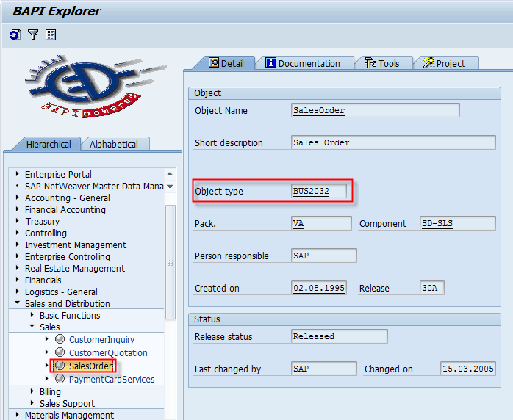The width and height of the screenshot is (513, 420).
Task: Select the SalesOrder tree entry
Action: pyautogui.click(x=90, y=366)
